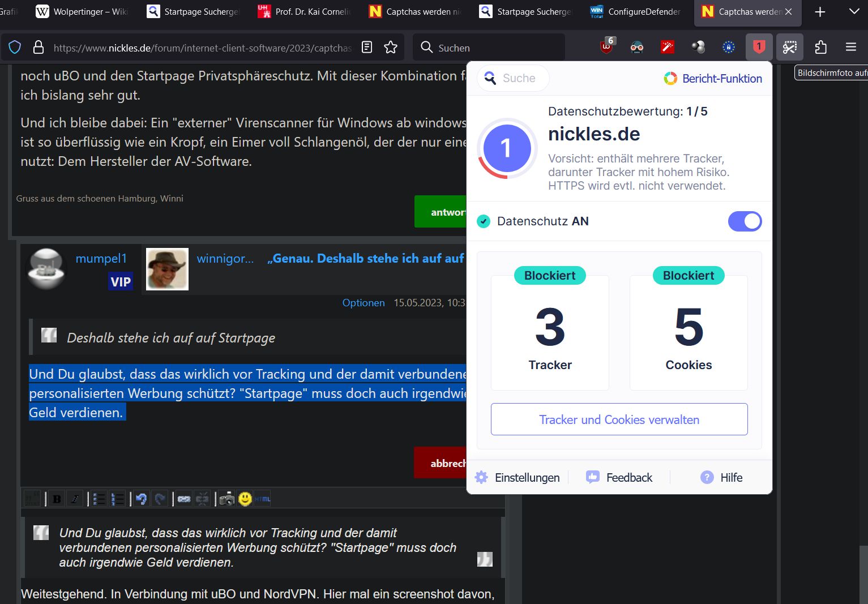Open the Optionen link in post

[x=364, y=303]
